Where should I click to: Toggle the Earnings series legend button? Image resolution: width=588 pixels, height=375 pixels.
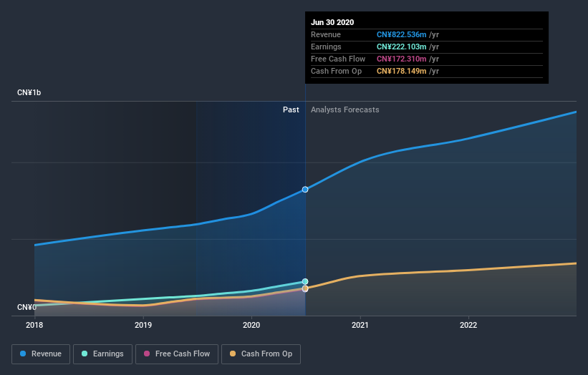tap(102, 354)
